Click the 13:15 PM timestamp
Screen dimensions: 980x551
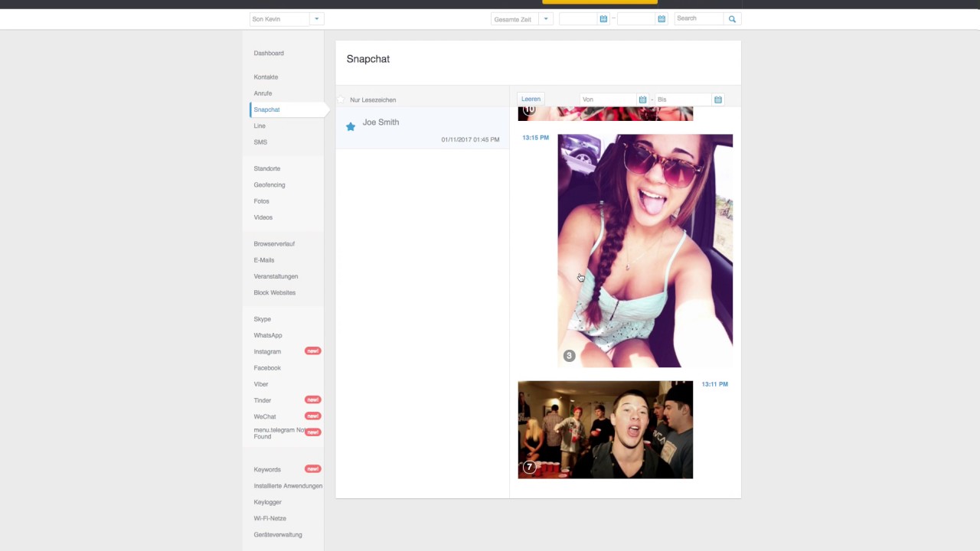[535, 138]
